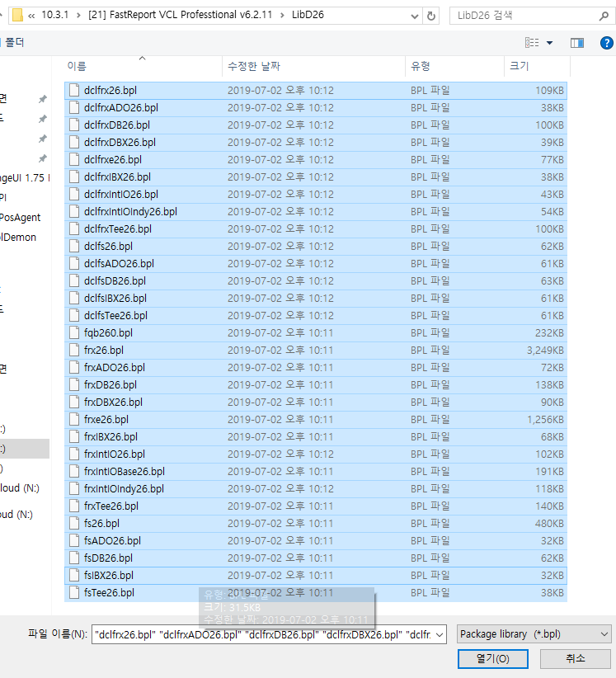Select file dclfrxADO26.bpl

316,108
